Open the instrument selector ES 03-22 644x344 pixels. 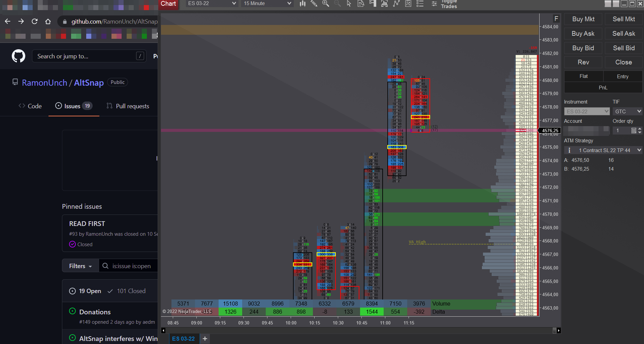point(212,3)
